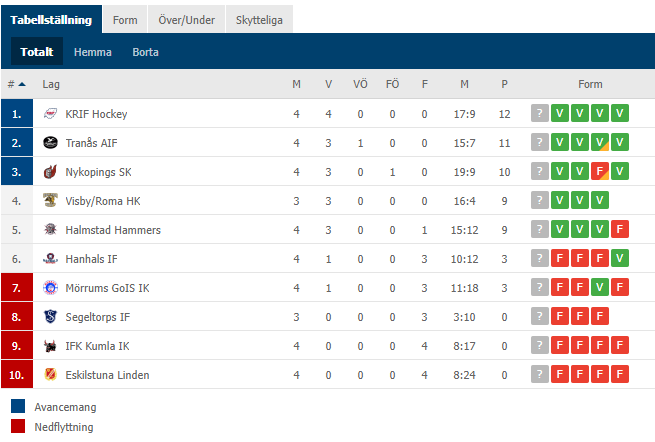Click the KRIF Hockey team logo
The width and height of the screenshot is (655, 442).
click(51, 114)
